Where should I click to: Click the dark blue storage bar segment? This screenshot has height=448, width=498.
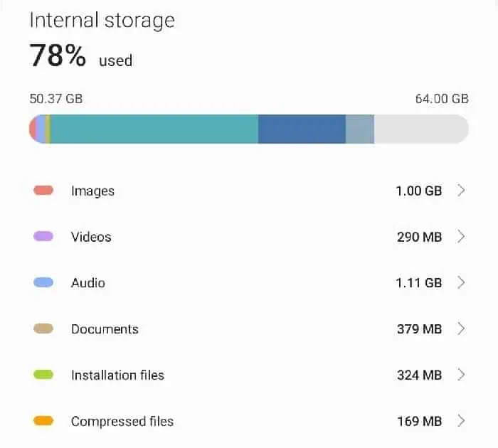(x=302, y=129)
